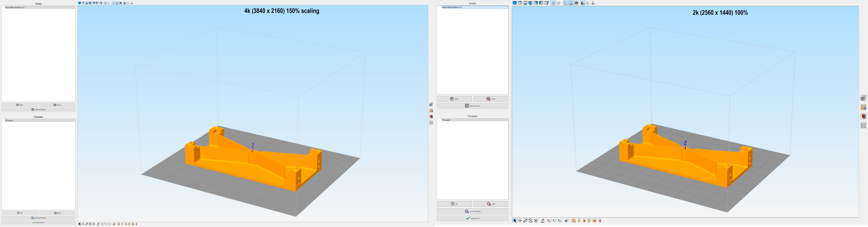Add a process in 2k window

(x=454, y=204)
